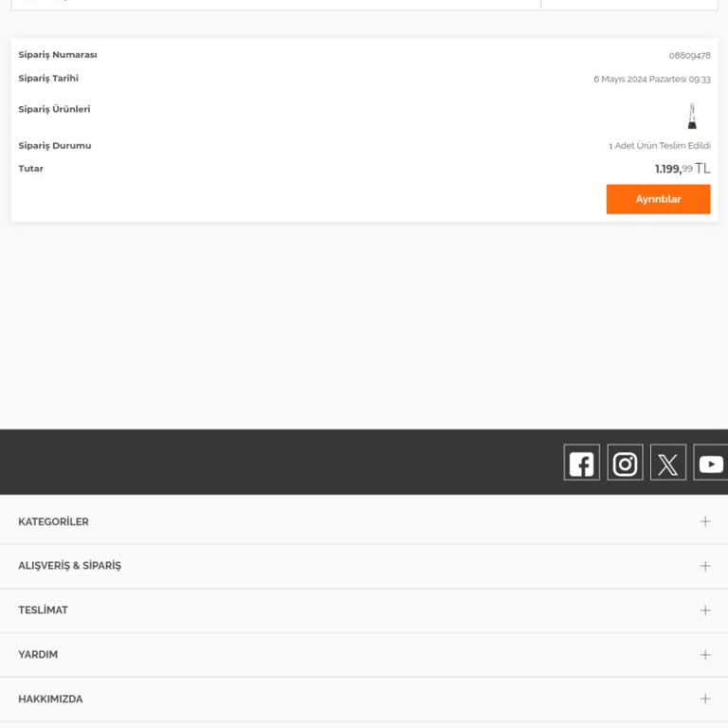Open the TESLİMAT footer section
The image size is (728, 728).
point(364,610)
